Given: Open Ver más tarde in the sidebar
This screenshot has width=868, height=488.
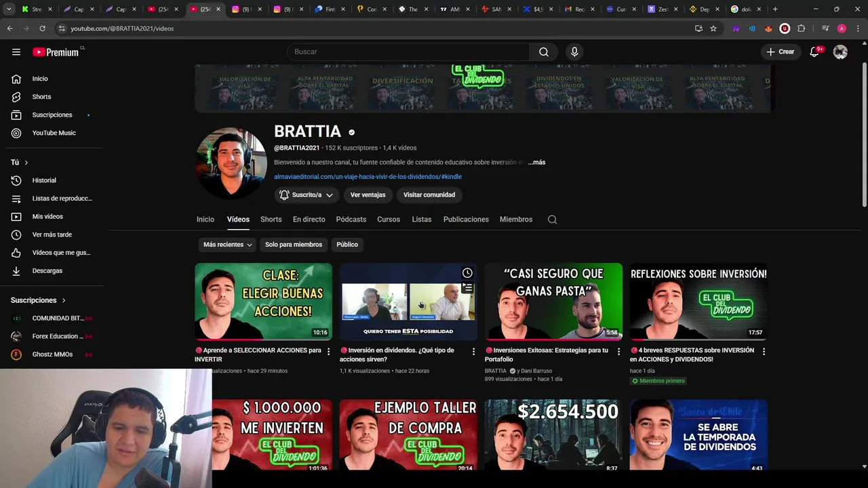Looking at the screenshot, I should point(52,235).
